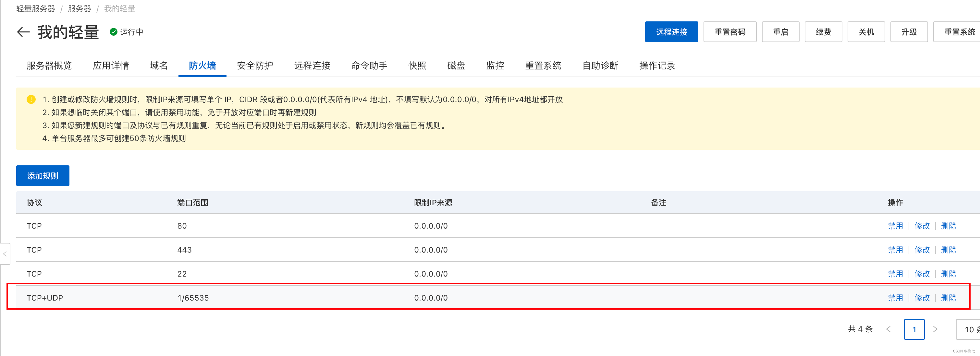Open the 域名 tab
This screenshot has width=980, height=356.
tap(159, 66)
